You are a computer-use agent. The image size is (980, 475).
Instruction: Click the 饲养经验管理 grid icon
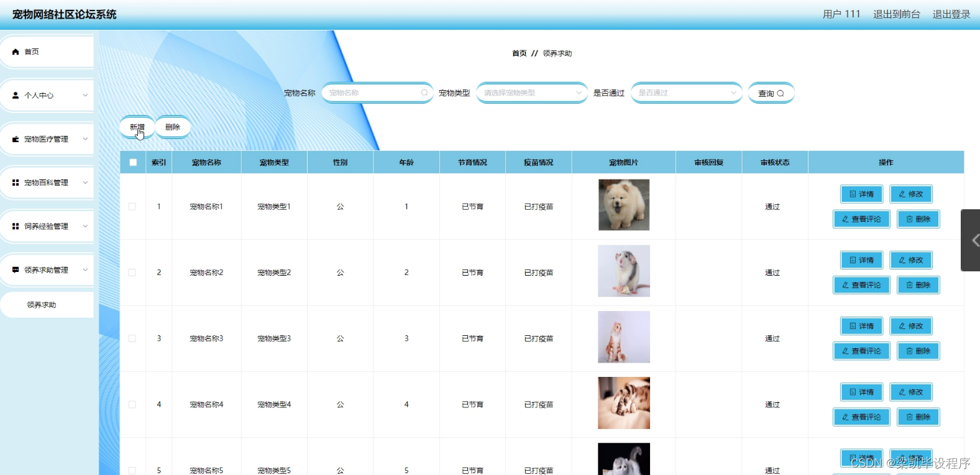coord(16,226)
